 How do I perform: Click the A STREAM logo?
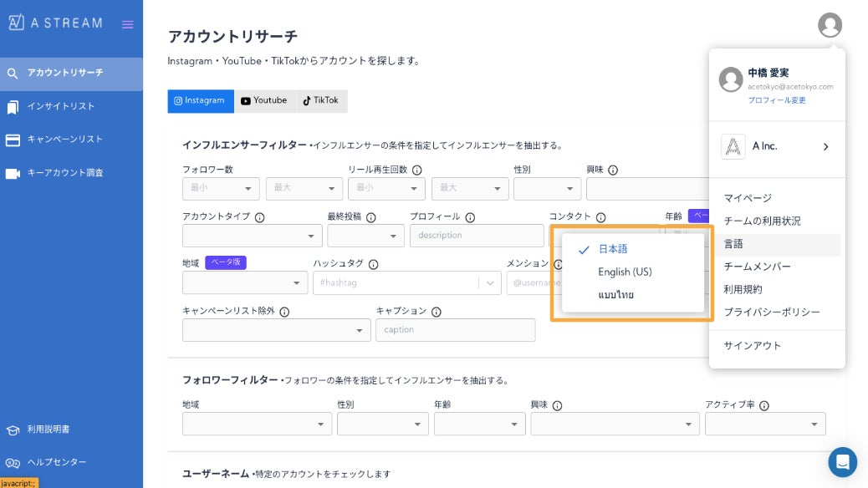click(55, 23)
